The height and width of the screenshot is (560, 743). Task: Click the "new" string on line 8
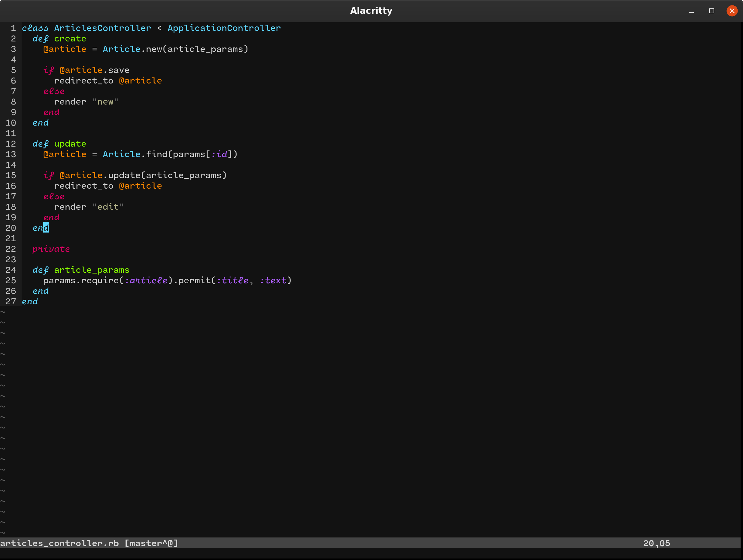click(105, 102)
